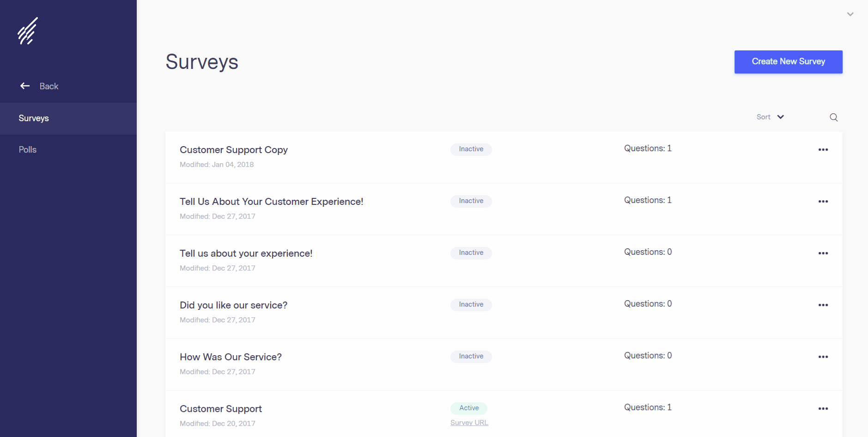Go Back using the sidebar link
The height and width of the screenshot is (437, 868).
[49, 86]
